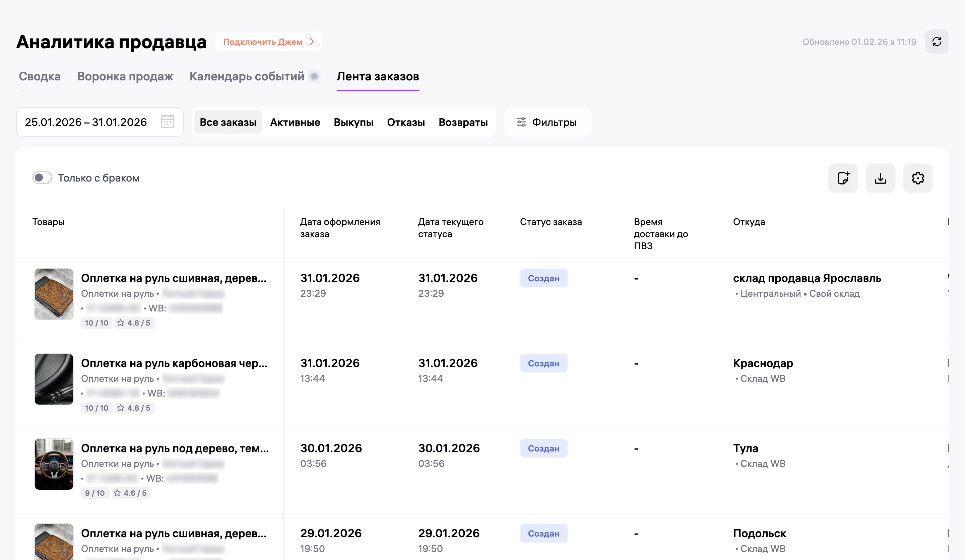The height and width of the screenshot is (560, 965).
Task: Click the 4.6 / 5 rating badge
Action: [x=131, y=493]
